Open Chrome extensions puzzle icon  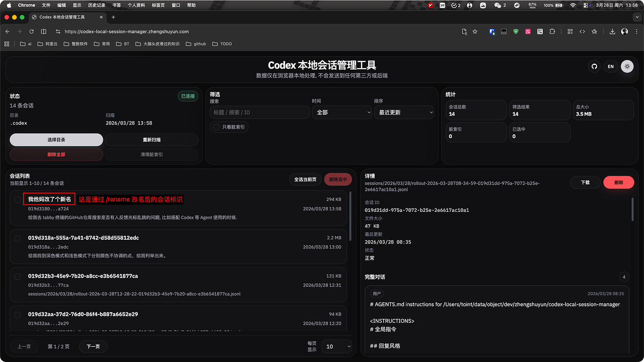click(x=552, y=32)
